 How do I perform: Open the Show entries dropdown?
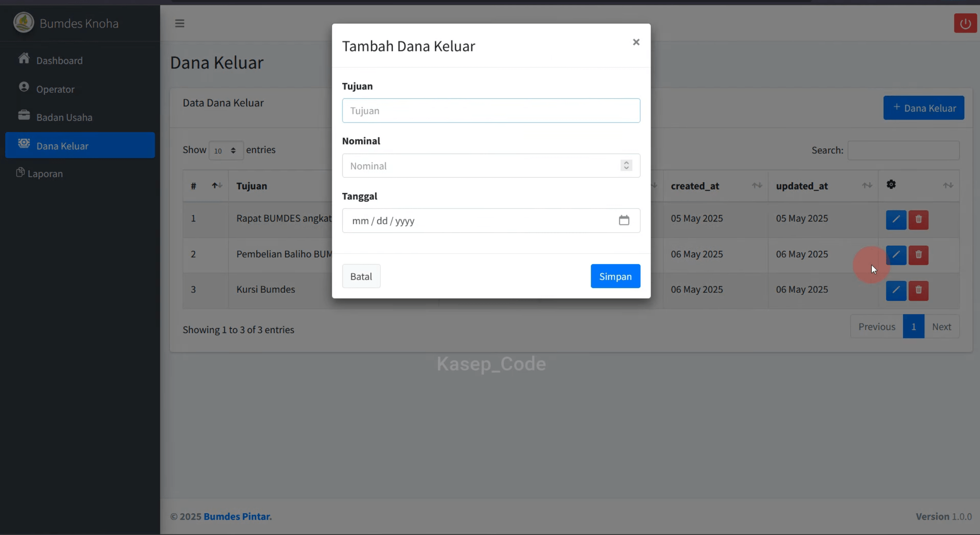point(226,150)
